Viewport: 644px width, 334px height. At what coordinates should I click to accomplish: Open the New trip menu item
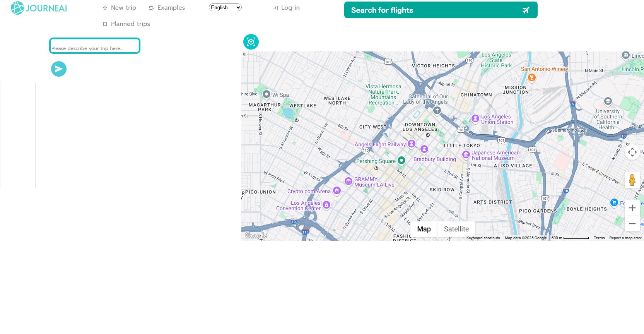point(120,8)
